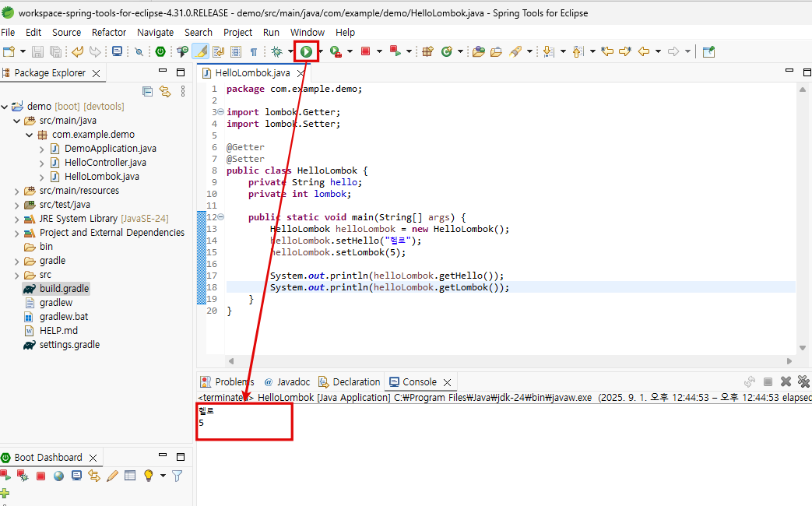Collapse the com.example.demo package
The width and height of the screenshot is (812, 506).
pyautogui.click(x=30, y=135)
